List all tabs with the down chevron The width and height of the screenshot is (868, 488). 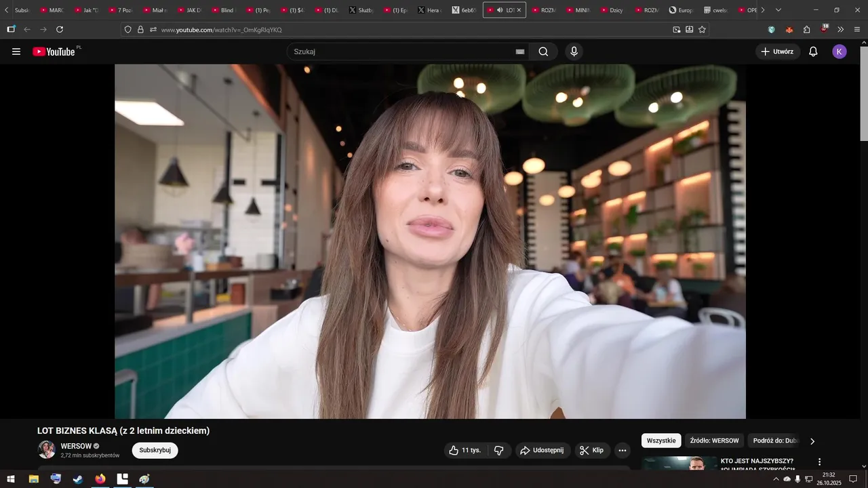pos(778,10)
